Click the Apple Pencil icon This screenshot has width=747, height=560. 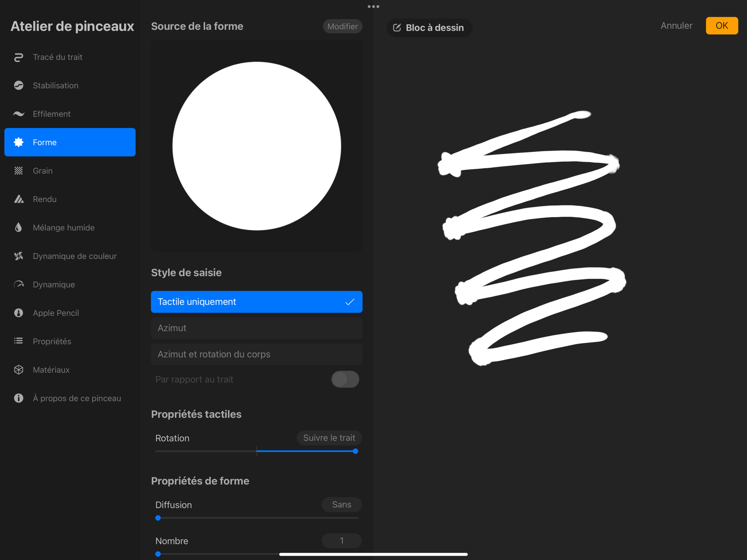[19, 313]
